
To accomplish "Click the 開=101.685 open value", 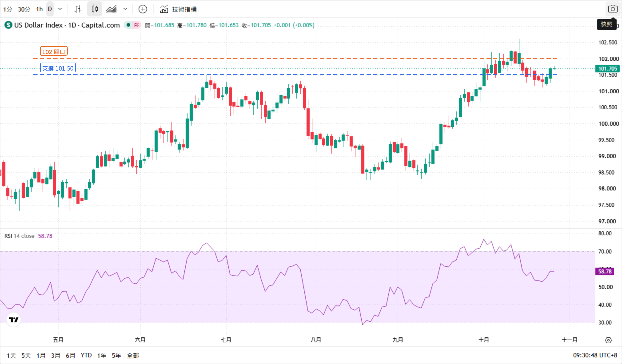I will [159, 25].
